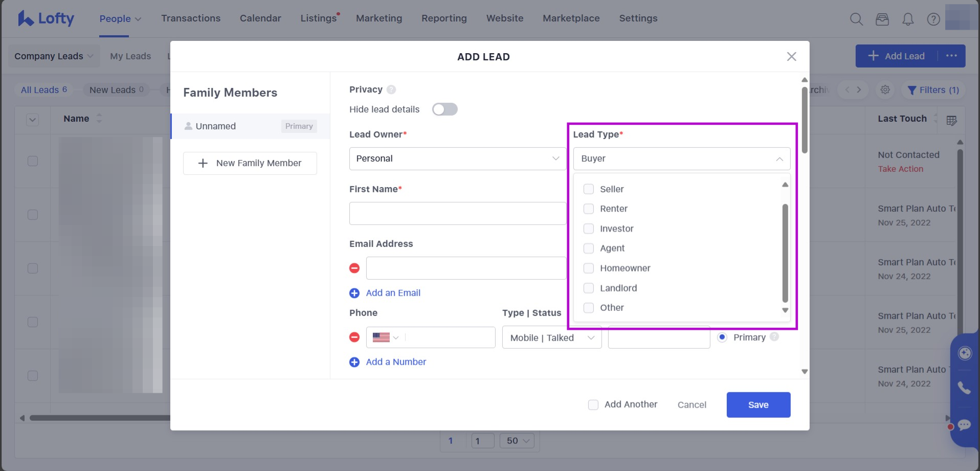The height and width of the screenshot is (471, 980).
Task: Click the Add an Email link
Action: tap(393, 293)
